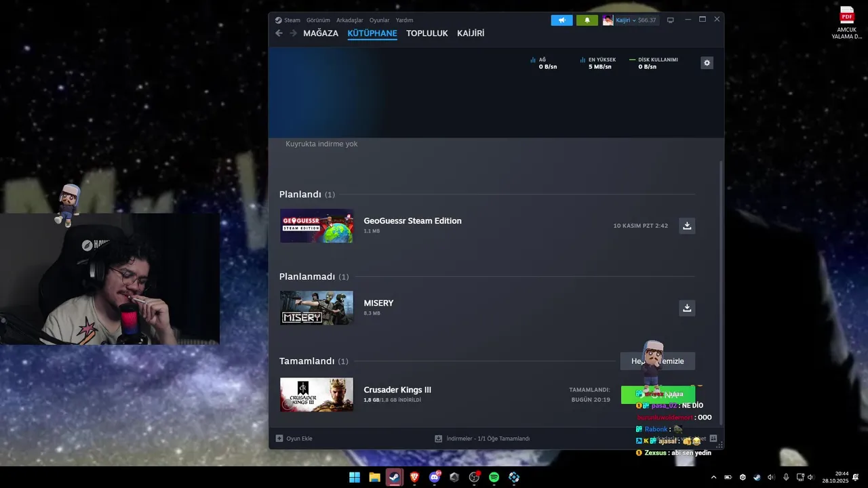The image size is (868, 488).
Task: Open the PDF file on the desktop
Action: pos(847,22)
